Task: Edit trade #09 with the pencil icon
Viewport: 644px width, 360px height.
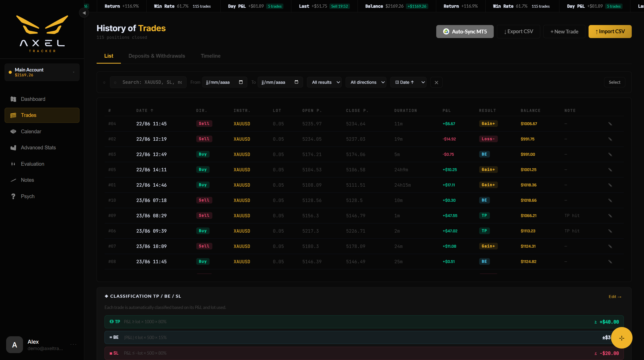Action: coord(610,216)
